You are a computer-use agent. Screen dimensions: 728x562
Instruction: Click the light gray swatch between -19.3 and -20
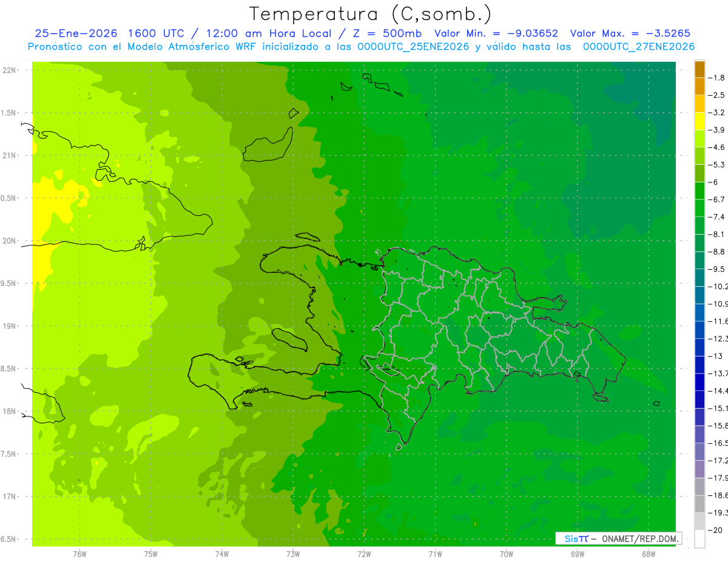(699, 521)
